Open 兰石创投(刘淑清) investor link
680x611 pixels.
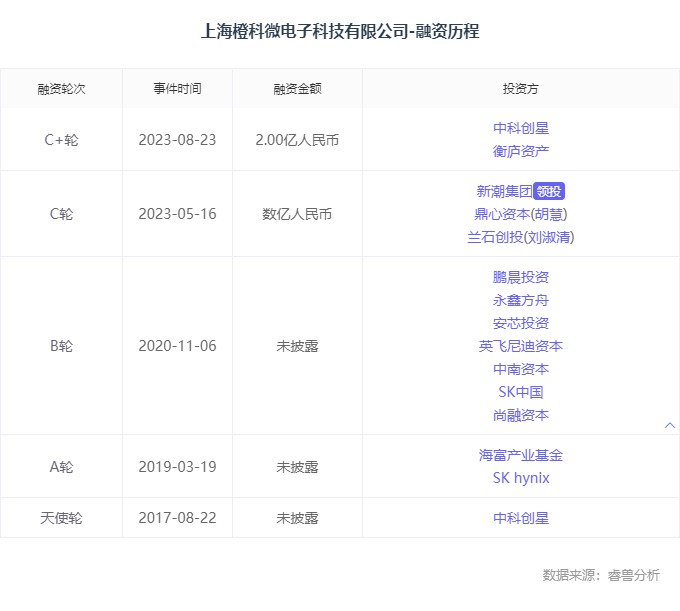pos(520,237)
